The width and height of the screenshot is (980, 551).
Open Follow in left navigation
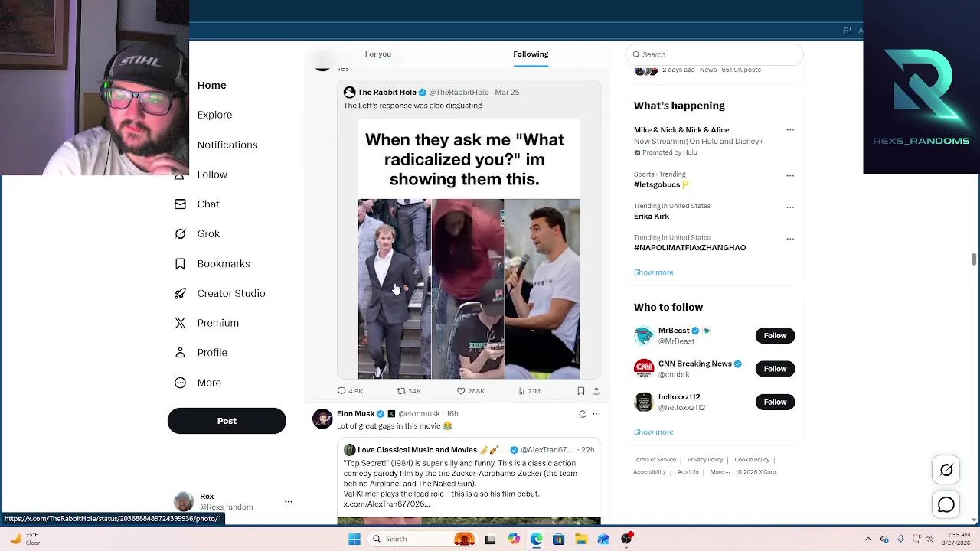coord(212,174)
